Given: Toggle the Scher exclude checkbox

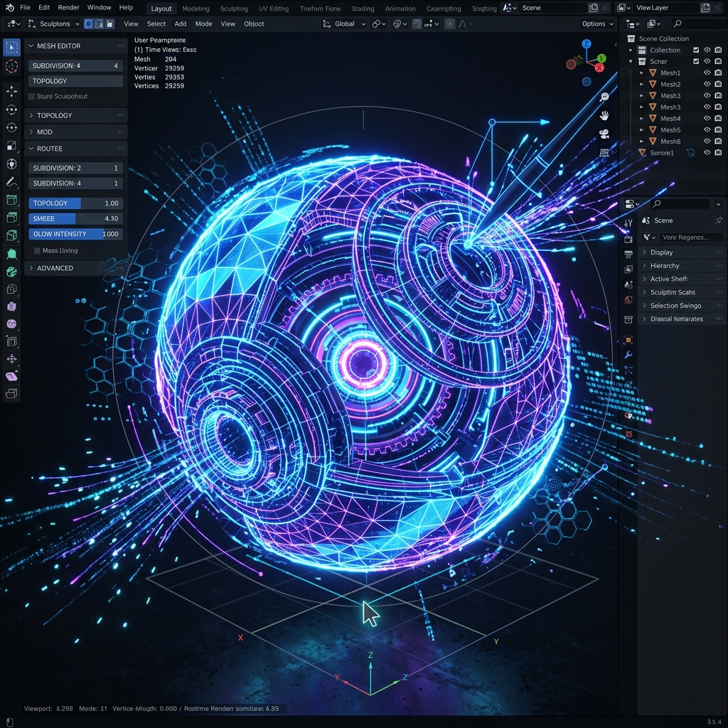Looking at the screenshot, I should pyautogui.click(x=696, y=61).
